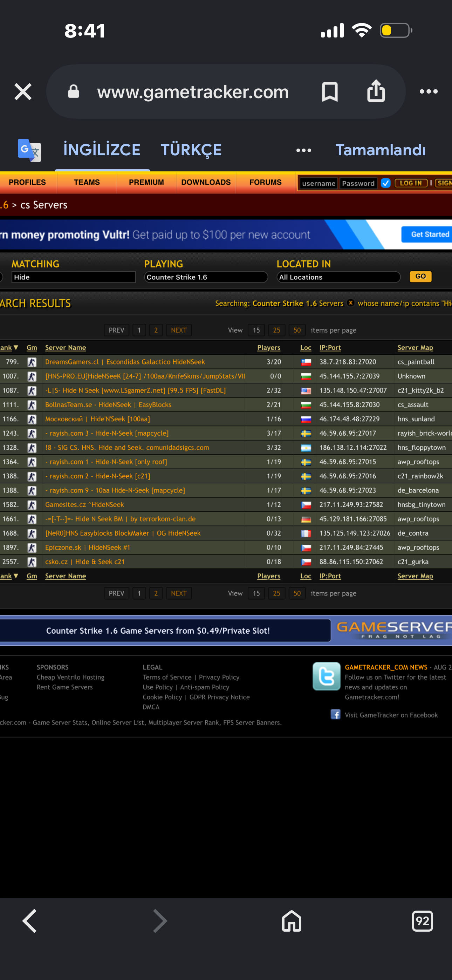The height and width of the screenshot is (980, 452).
Task: Tap the address bar URL www.gametracker.com
Action: [x=193, y=92]
